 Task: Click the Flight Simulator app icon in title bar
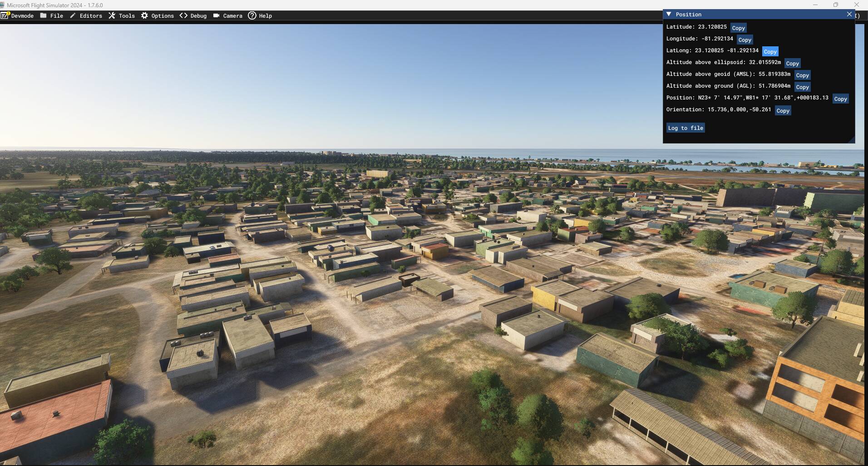[2, 5]
